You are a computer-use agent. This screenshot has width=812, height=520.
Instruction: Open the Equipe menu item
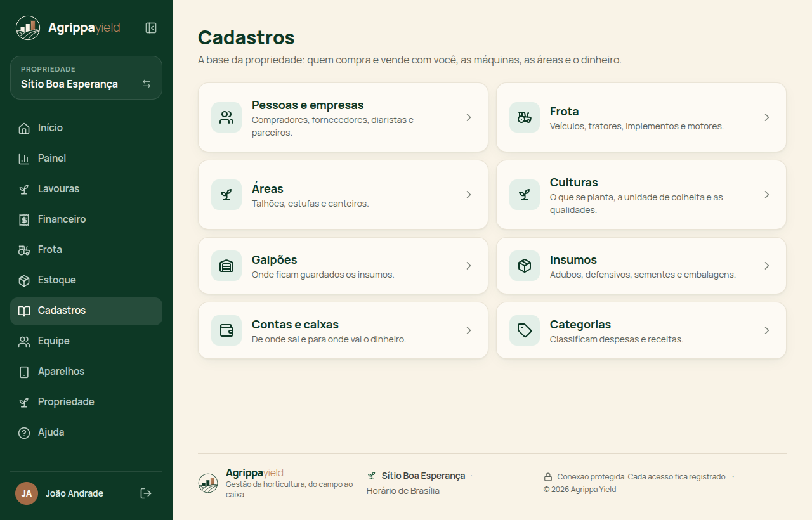[86, 341]
